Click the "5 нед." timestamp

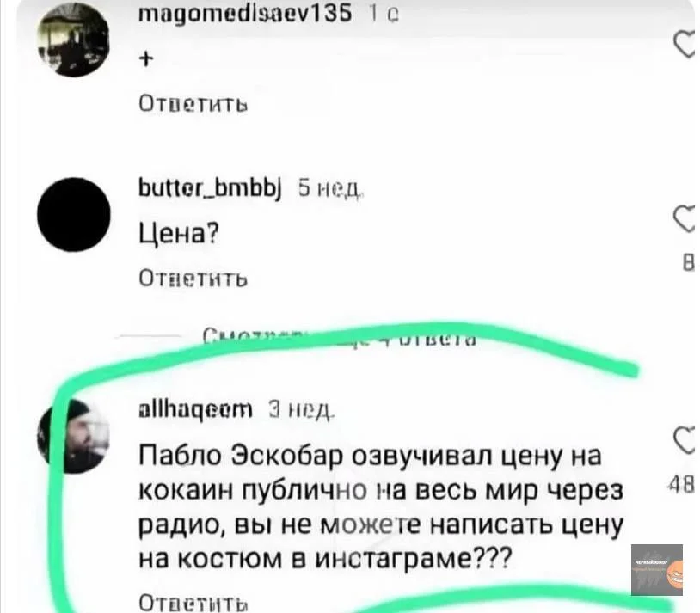point(330,190)
